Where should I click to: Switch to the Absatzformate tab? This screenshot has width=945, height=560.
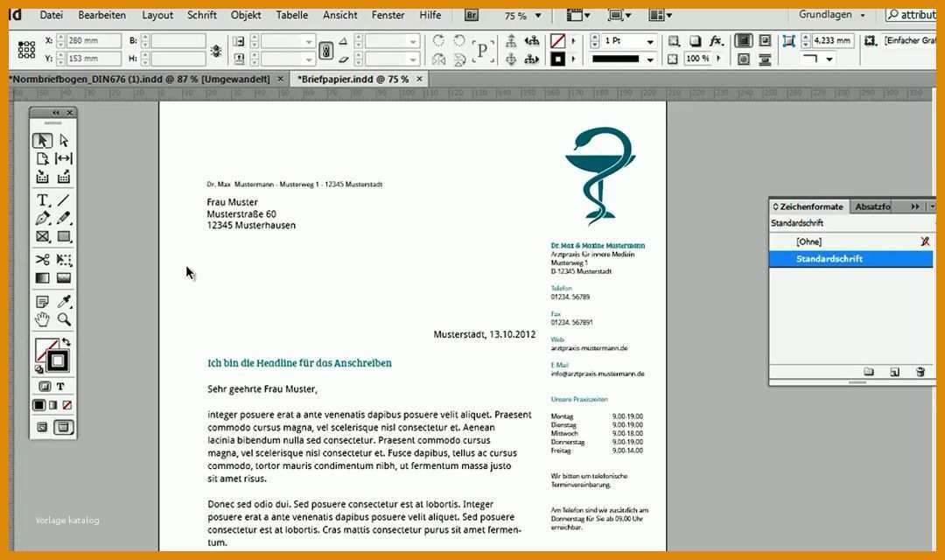[x=873, y=206]
